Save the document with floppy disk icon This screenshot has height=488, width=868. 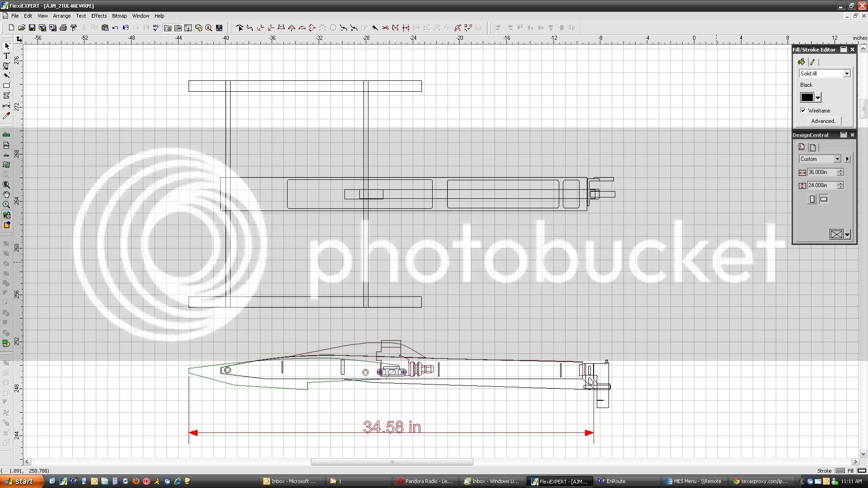pyautogui.click(x=32, y=28)
